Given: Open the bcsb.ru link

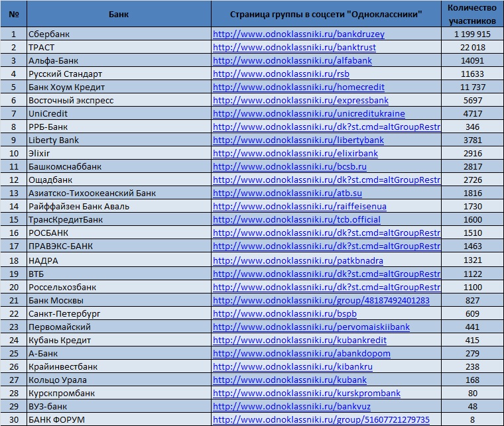Looking at the screenshot, I should tap(290, 166).
